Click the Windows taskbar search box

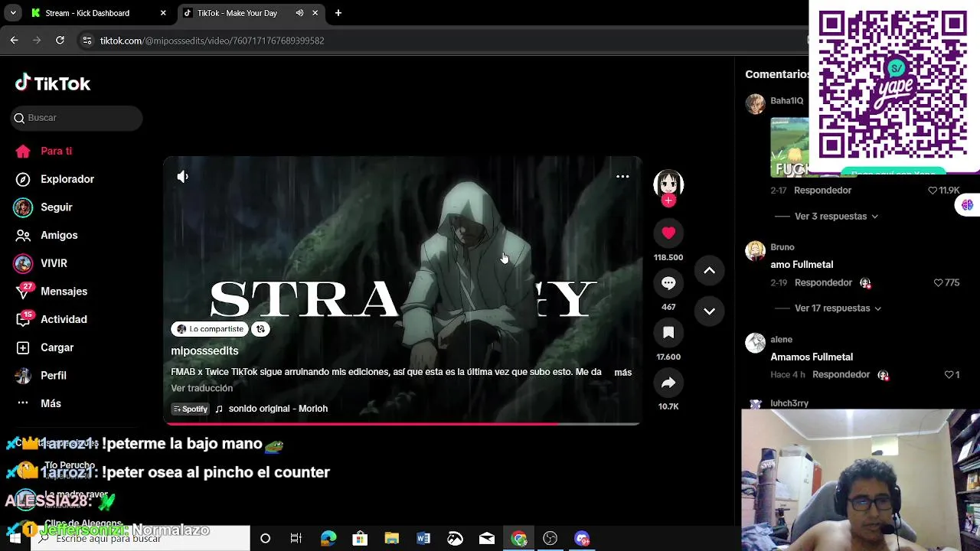point(141,539)
